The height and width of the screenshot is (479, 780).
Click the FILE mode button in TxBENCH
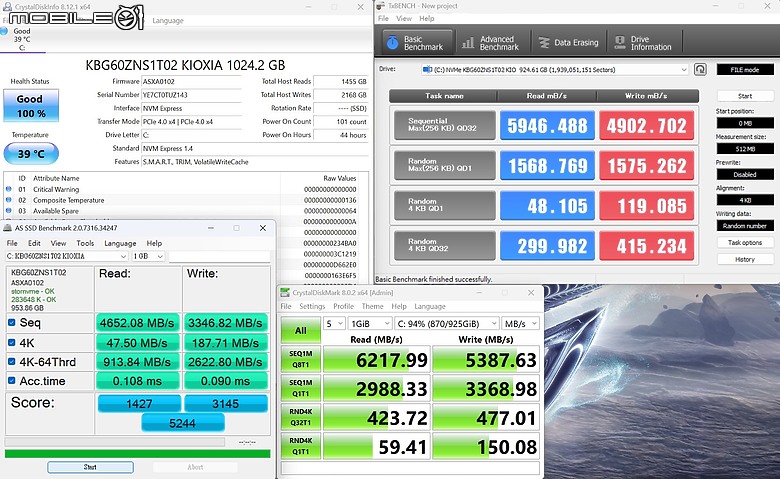click(x=745, y=70)
